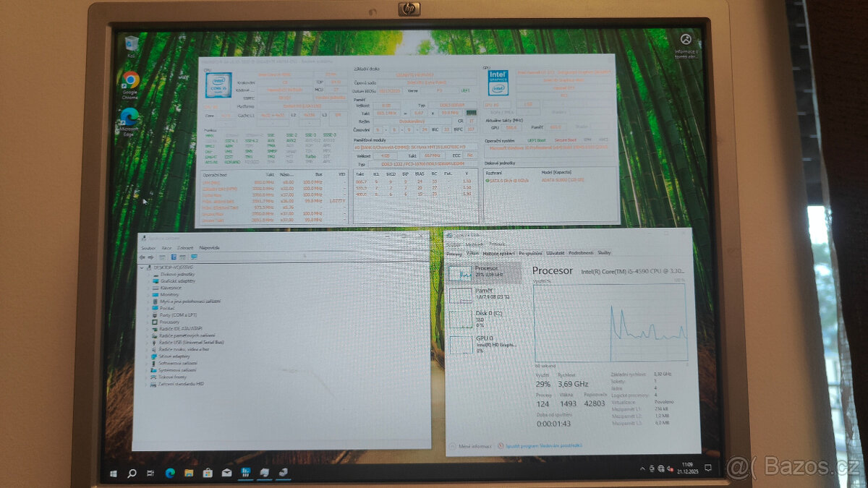Click scan for hardware changes icon in Device Manager

pyautogui.click(x=192, y=256)
